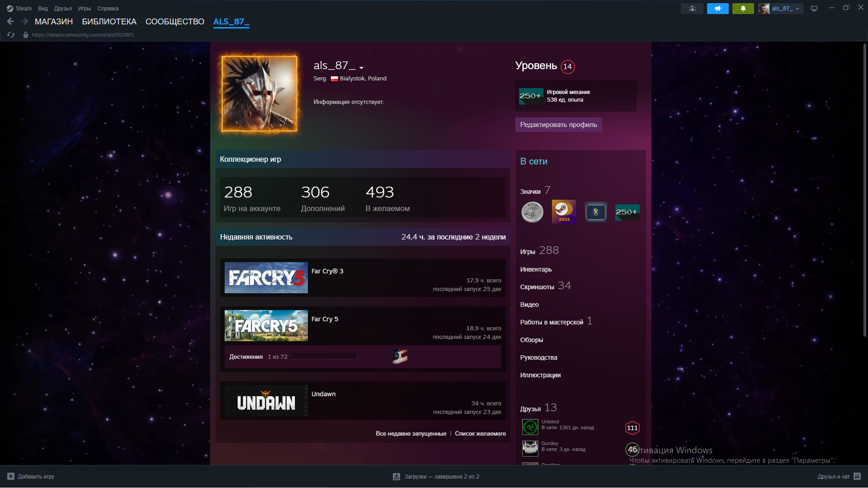Open the Иллюстрации link

coord(540,375)
